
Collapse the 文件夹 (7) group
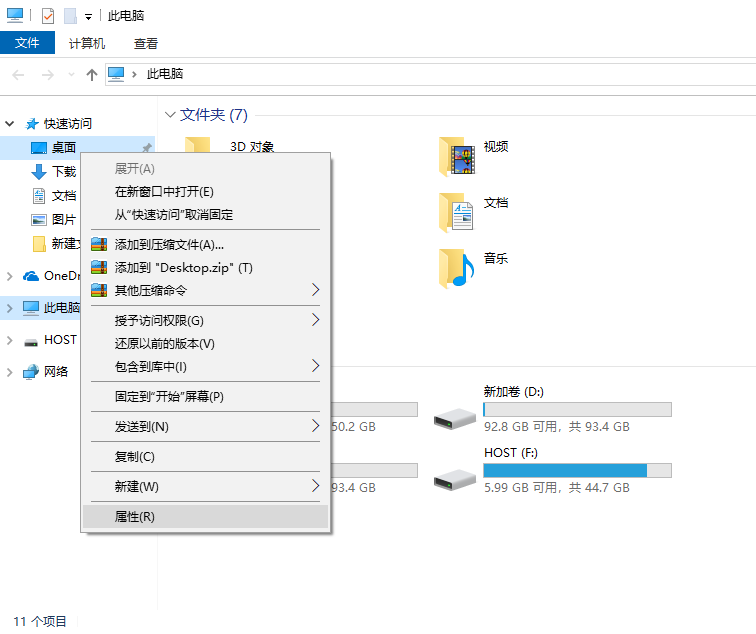170,115
